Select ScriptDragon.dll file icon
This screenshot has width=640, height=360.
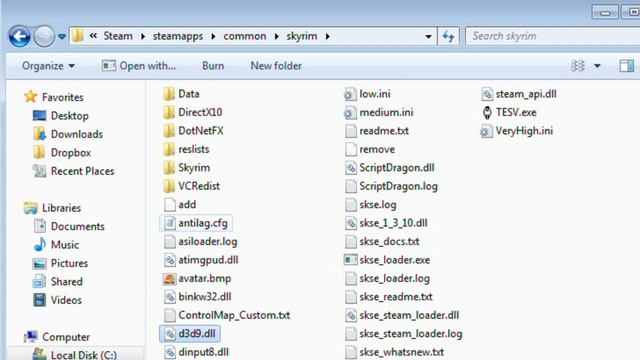click(351, 168)
